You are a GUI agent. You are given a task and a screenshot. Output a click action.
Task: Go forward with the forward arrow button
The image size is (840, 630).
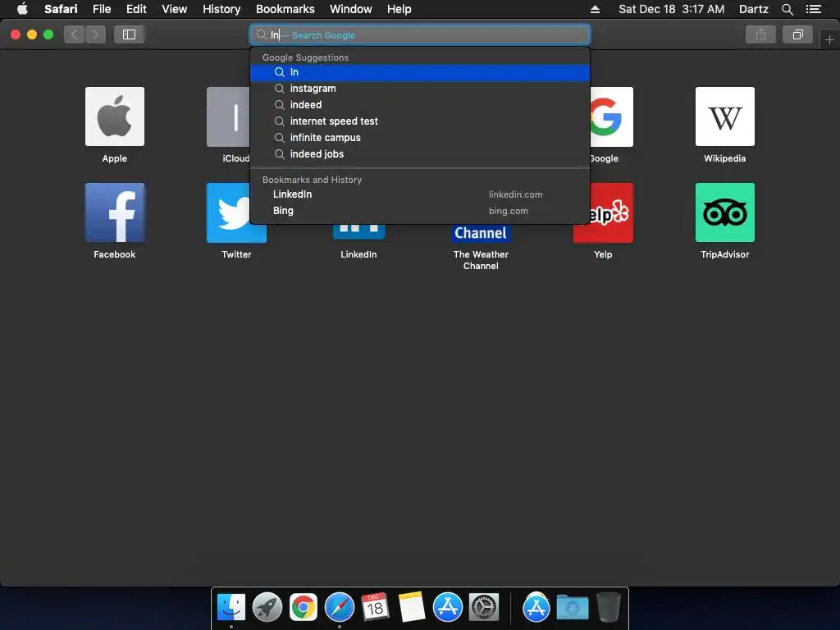tap(95, 34)
